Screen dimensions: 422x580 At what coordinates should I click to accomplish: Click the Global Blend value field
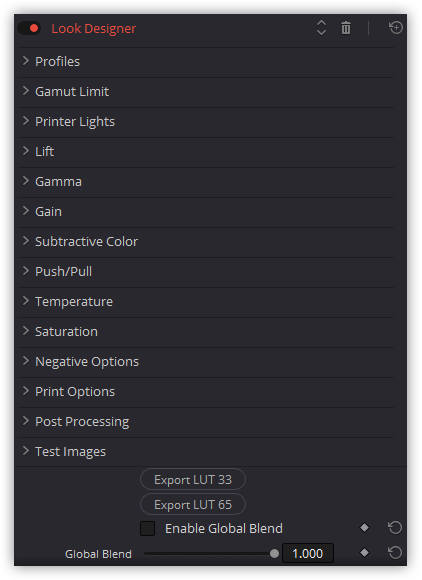click(x=308, y=553)
